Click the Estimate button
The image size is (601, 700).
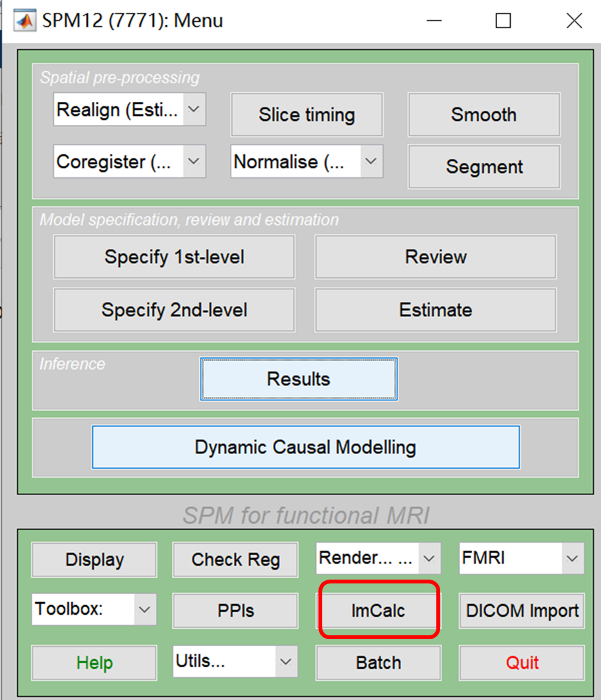click(x=436, y=310)
